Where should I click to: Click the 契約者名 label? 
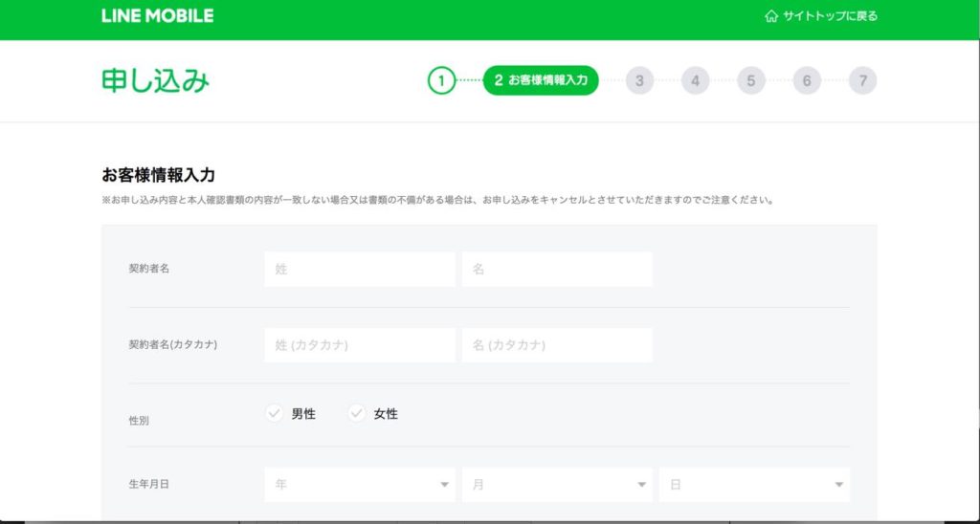148,269
